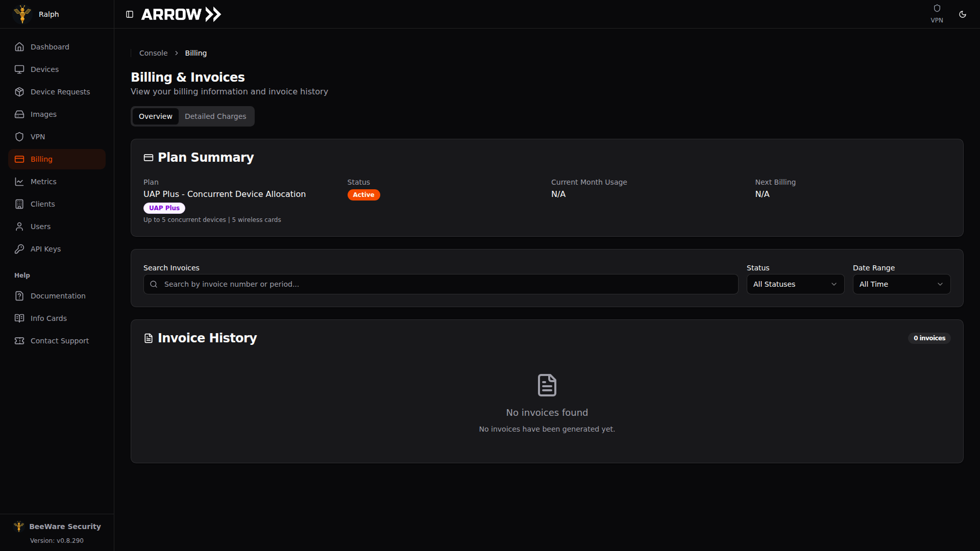Click the Info Cards book icon
This screenshot has width=980, height=551.
(x=19, y=318)
